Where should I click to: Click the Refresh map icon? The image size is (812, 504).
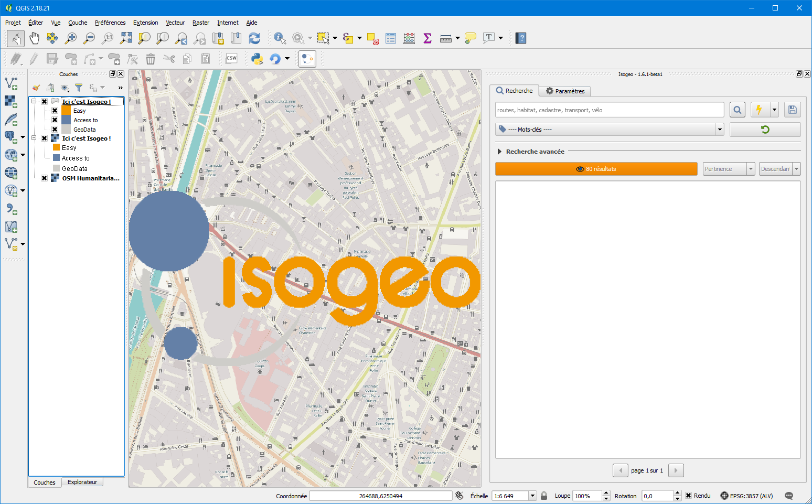[x=254, y=38]
